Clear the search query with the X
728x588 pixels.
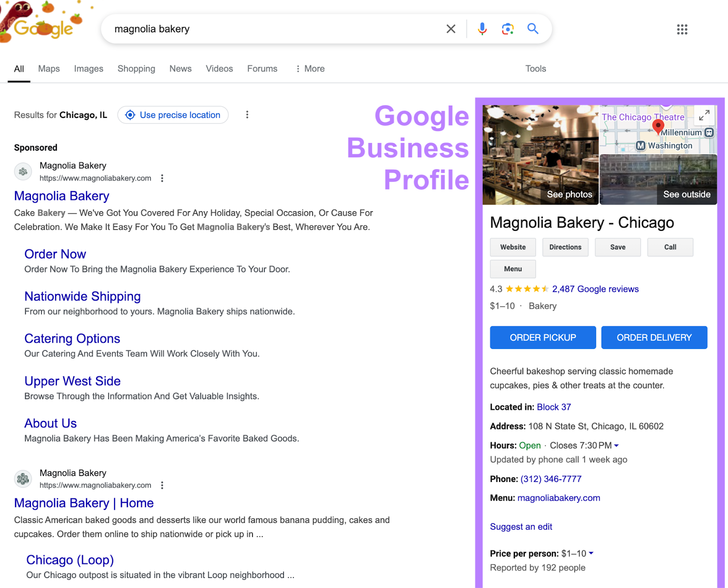tap(450, 29)
